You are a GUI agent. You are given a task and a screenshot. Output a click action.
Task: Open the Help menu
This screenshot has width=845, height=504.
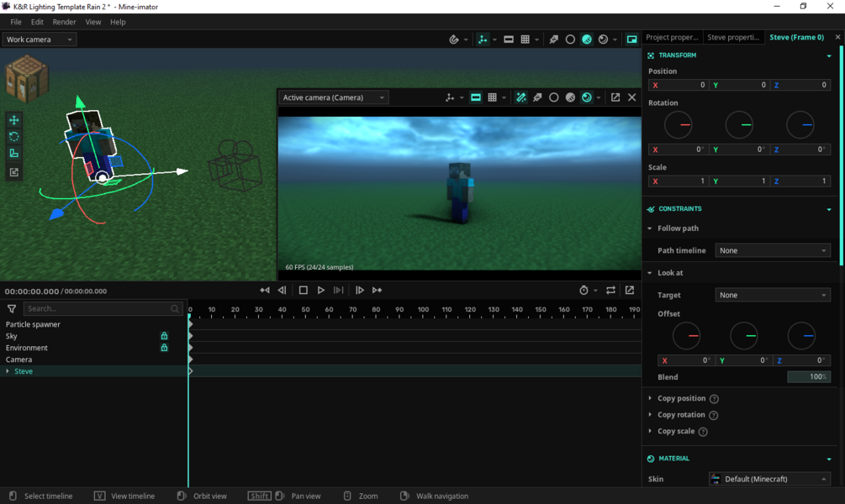118,22
